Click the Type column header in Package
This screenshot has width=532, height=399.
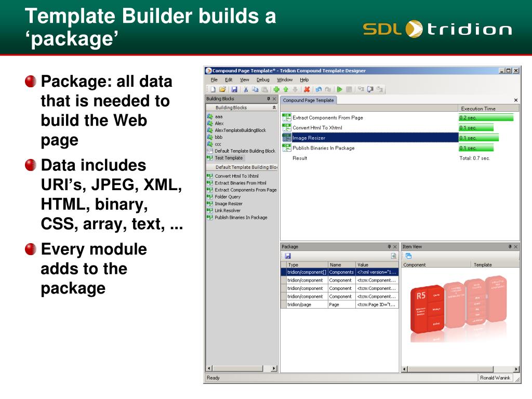coord(307,264)
